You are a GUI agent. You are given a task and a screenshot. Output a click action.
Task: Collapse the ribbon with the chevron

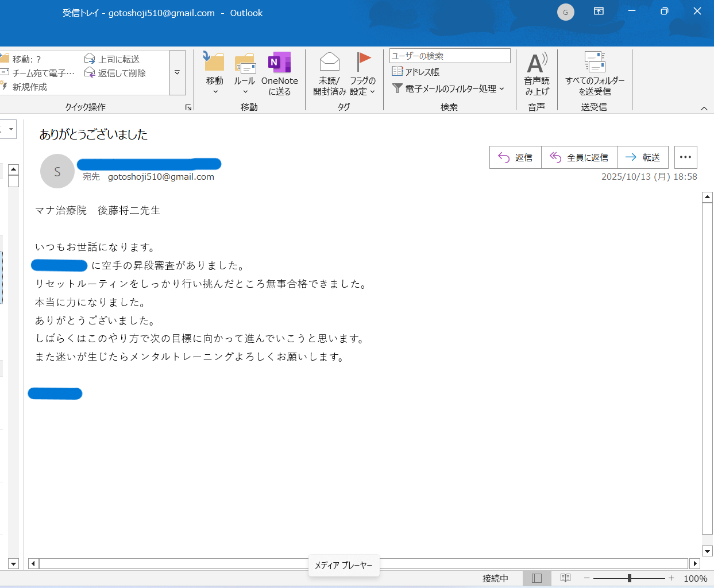[704, 109]
